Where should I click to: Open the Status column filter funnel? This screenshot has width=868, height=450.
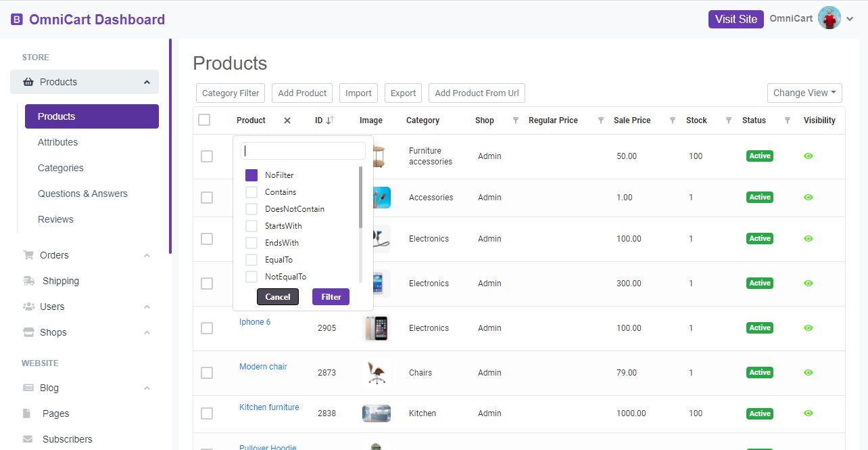point(788,120)
